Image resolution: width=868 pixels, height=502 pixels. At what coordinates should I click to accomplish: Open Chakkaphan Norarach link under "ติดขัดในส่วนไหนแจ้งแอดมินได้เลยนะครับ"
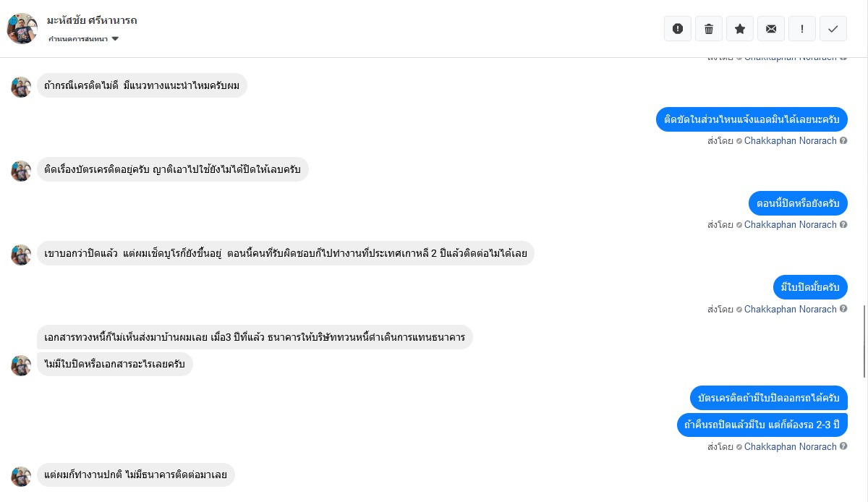pos(790,141)
